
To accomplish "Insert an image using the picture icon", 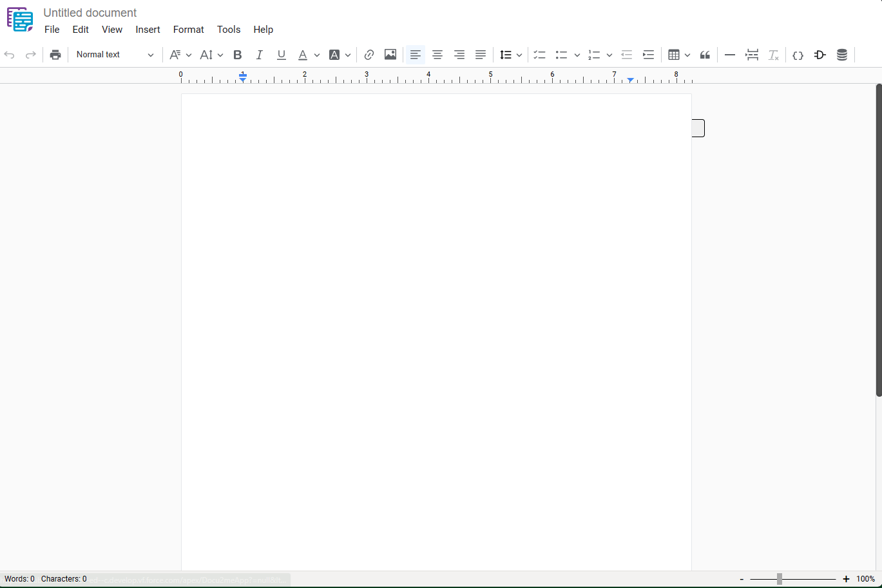I will [390, 55].
